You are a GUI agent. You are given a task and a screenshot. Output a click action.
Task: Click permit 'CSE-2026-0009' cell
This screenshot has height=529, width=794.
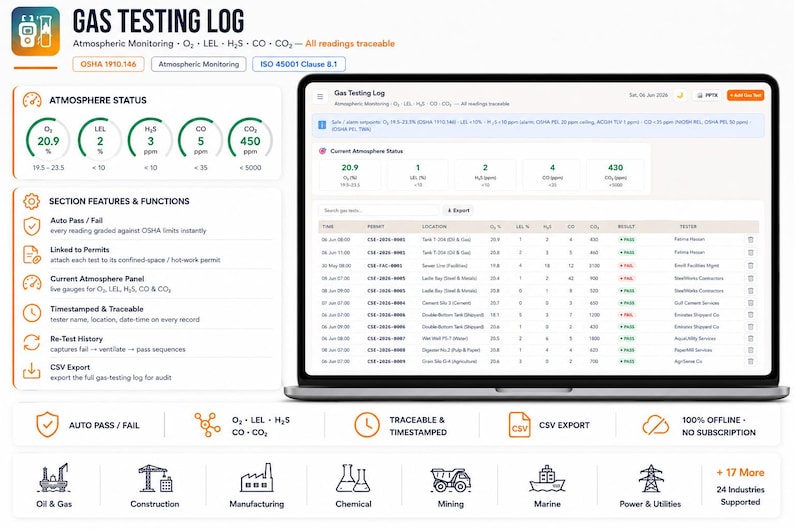click(x=386, y=361)
